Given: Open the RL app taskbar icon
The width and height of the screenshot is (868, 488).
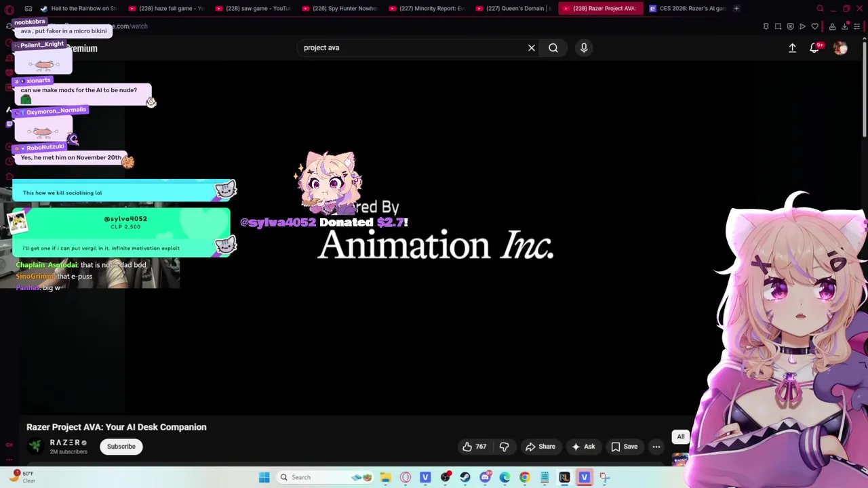Looking at the screenshot, I should [x=564, y=477].
